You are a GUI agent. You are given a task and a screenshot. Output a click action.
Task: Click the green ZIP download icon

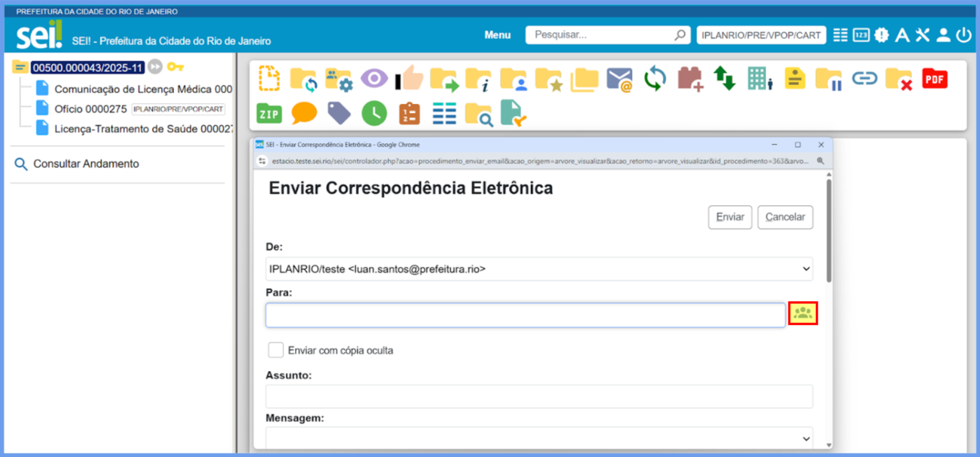(269, 114)
